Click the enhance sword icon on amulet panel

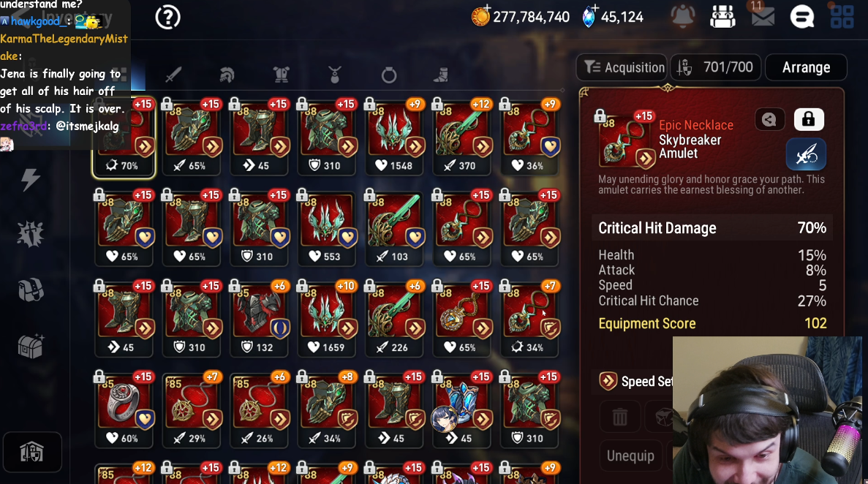click(806, 154)
